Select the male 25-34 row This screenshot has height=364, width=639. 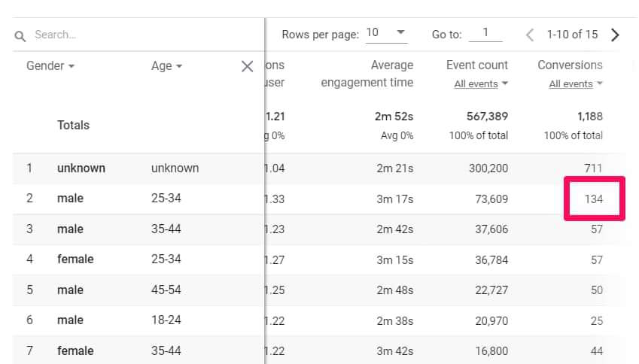(x=71, y=199)
